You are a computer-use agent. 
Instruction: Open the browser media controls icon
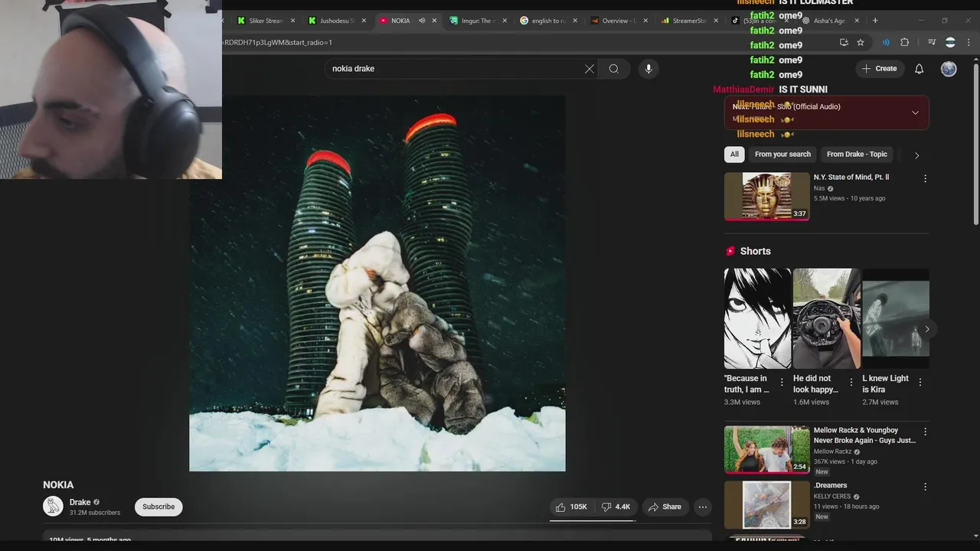[x=931, y=42]
